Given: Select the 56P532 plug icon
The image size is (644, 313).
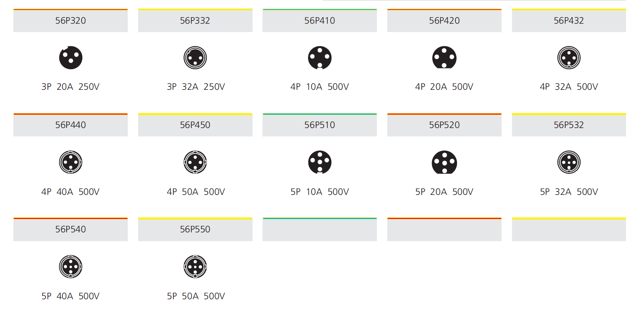Looking at the screenshot, I should tap(569, 162).
